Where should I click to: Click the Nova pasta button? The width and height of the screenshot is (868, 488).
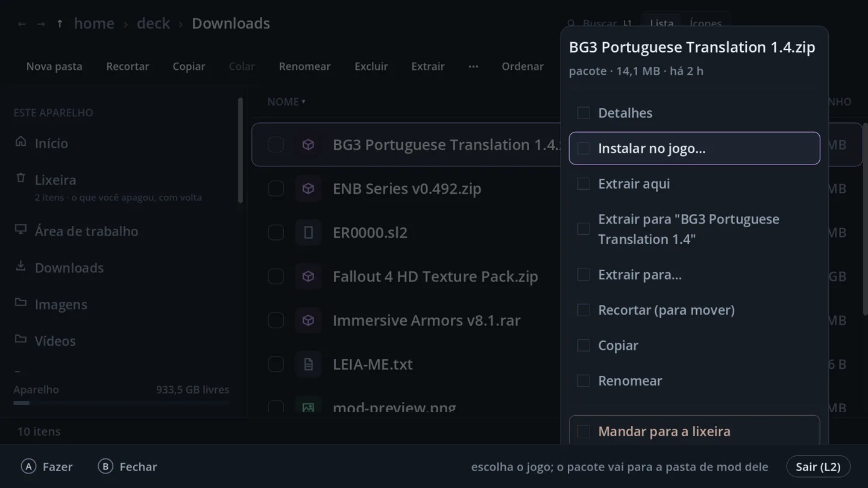pos(54,66)
